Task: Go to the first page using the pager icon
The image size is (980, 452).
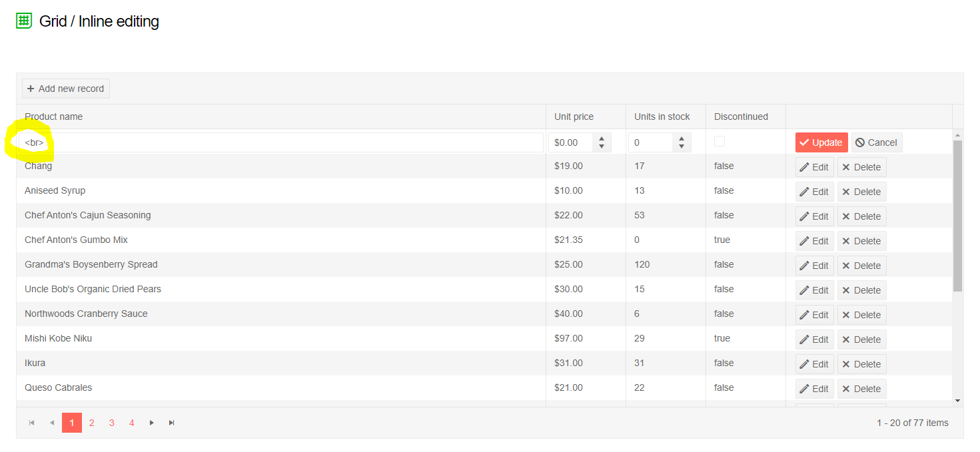Action: (31, 423)
